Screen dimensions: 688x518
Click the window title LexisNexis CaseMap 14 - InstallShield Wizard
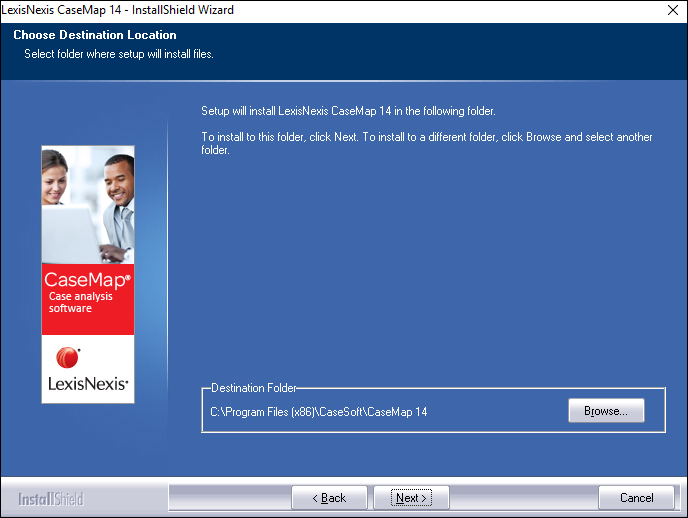point(118,10)
